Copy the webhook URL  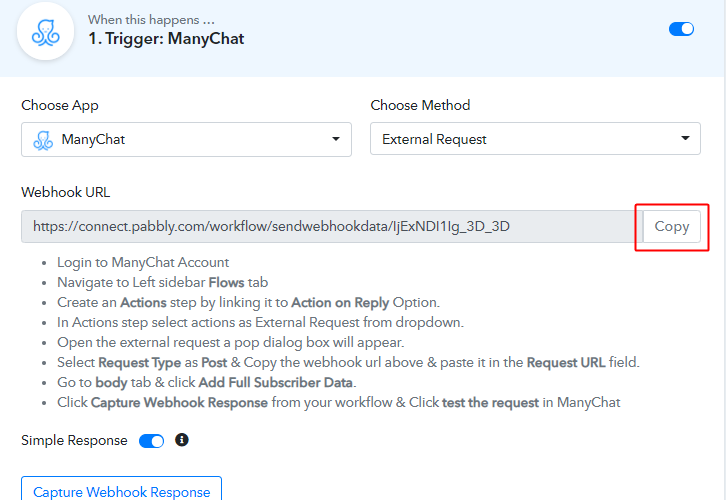pos(671,226)
